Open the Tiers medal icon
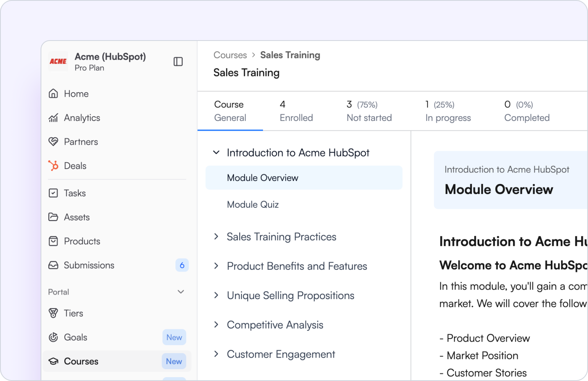This screenshot has height=381, width=588. pyautogui.click(x=54, y=313)
